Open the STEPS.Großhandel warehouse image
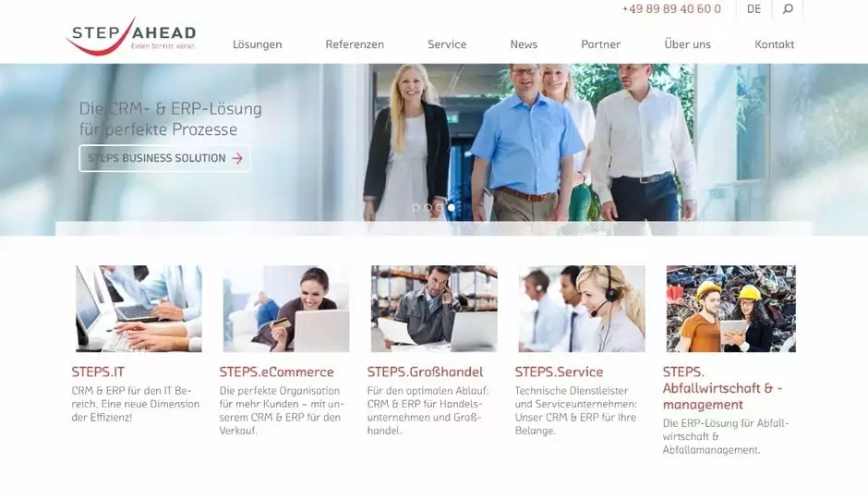Screen dimensions: 868x500 pyautogui.click(x=434, y=309)
